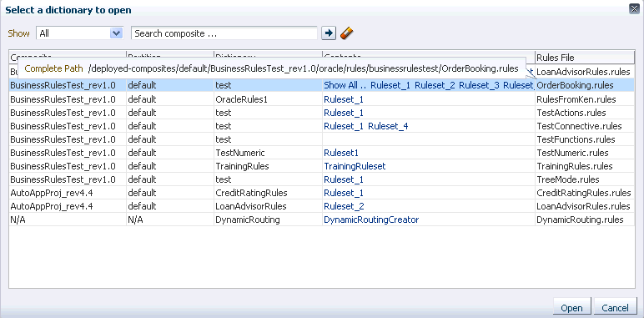
Task: Click the search arrow icon
Action: 328,33
